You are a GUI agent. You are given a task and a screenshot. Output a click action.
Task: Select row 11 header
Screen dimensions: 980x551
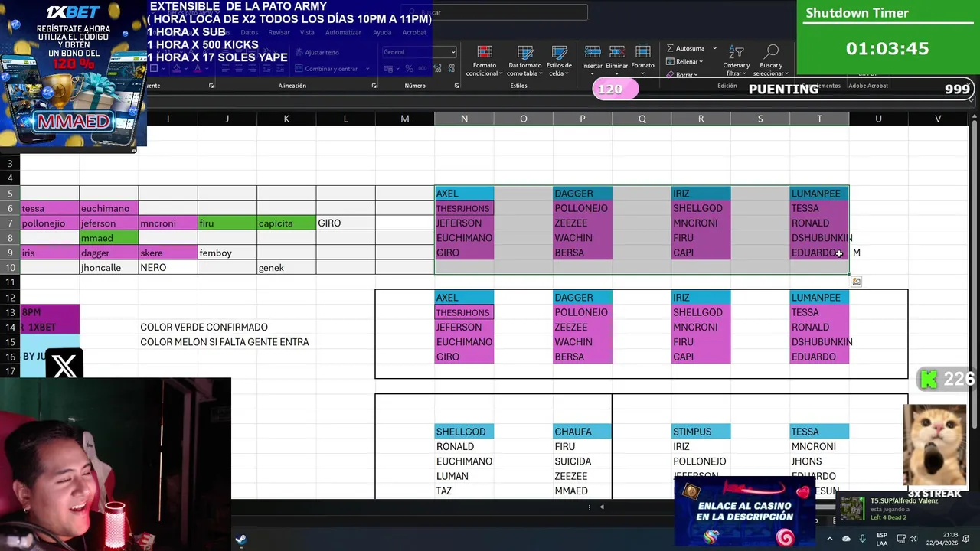point(10,282)
